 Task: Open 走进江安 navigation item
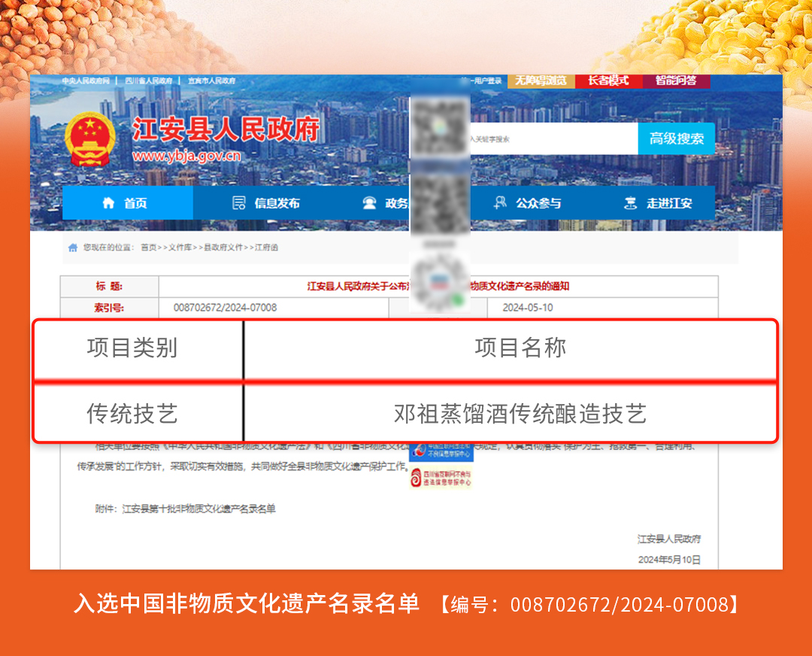668,203
